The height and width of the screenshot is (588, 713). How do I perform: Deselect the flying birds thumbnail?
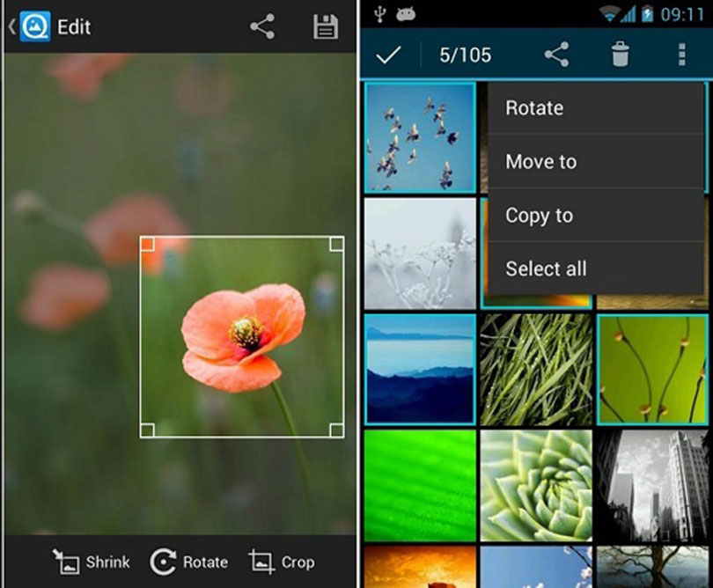pyautogui.click(x=420, y=138)
